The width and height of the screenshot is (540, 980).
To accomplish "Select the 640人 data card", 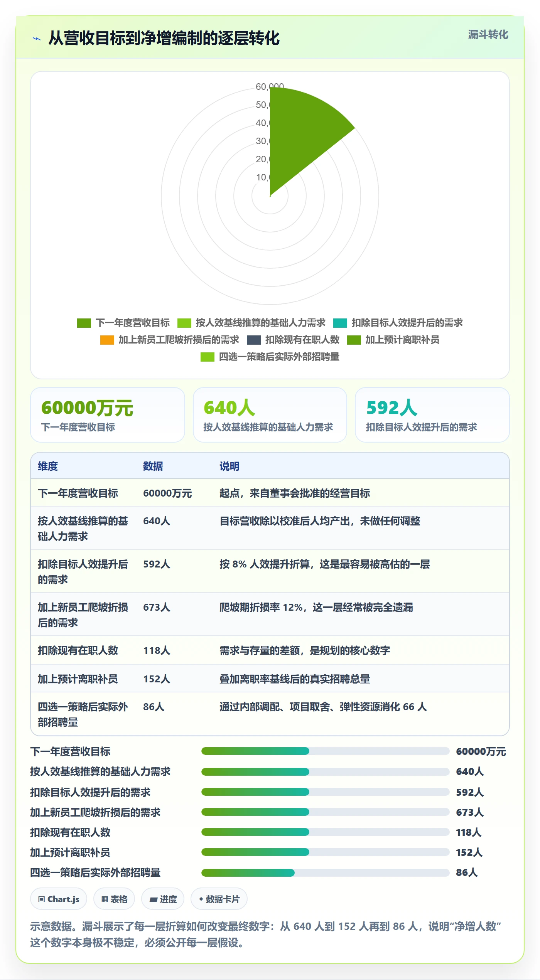I will click(x=270, y=415).
